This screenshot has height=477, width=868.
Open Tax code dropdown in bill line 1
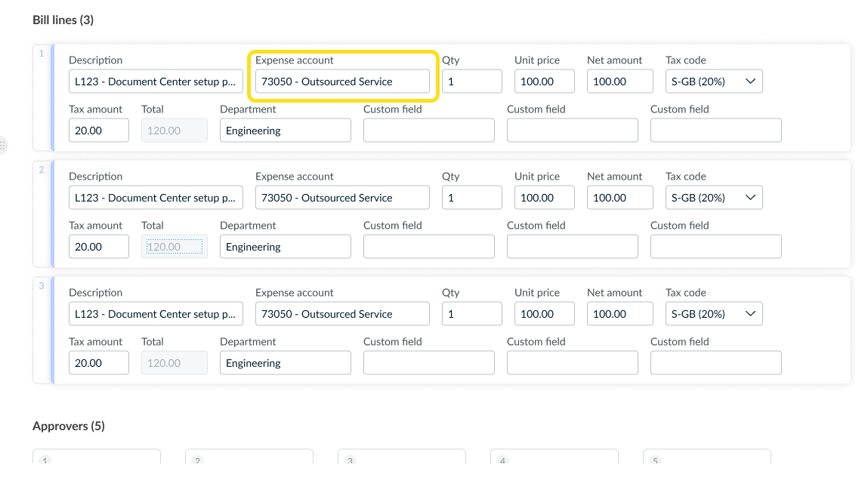(714, 82)
